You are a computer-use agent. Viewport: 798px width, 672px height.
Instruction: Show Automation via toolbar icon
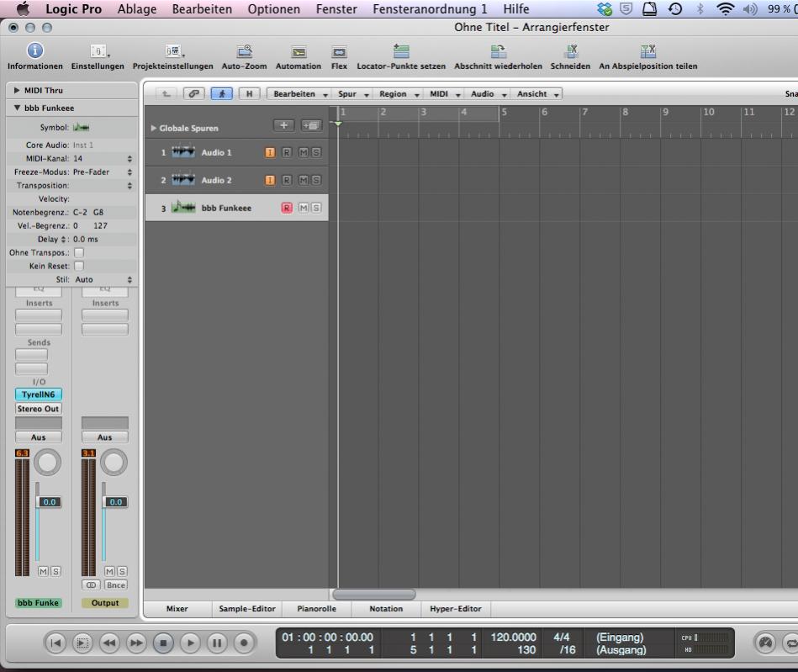click(299, 52)
